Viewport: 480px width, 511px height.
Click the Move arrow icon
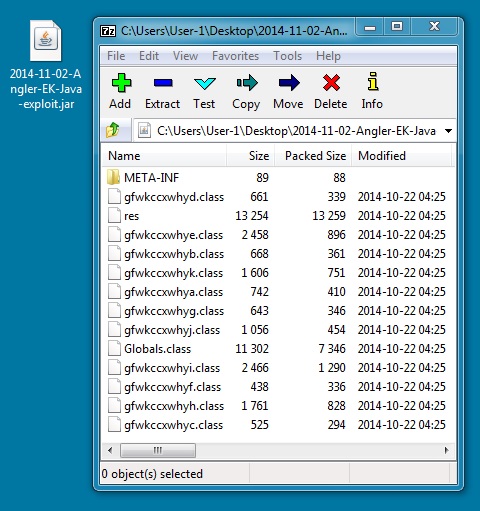(289, 82)
